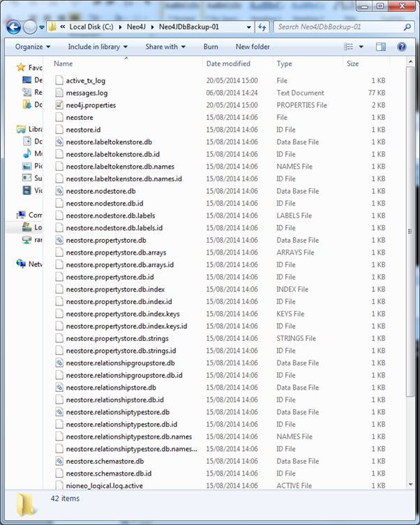420x525 pixels.
Task: Click the vertical scrollbar thumb
Action: click(410, 231)
